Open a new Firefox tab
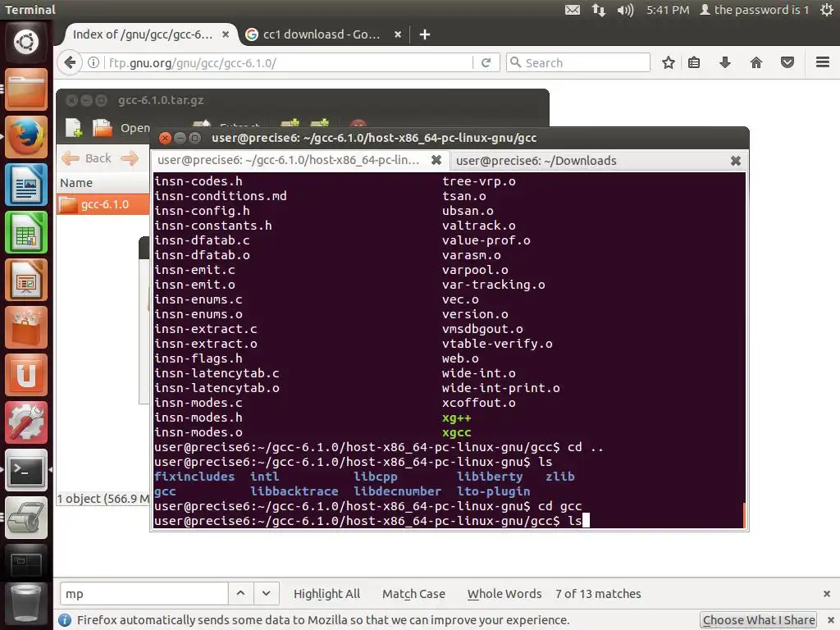The image size is (840, 630). click(x=425, y=34)
